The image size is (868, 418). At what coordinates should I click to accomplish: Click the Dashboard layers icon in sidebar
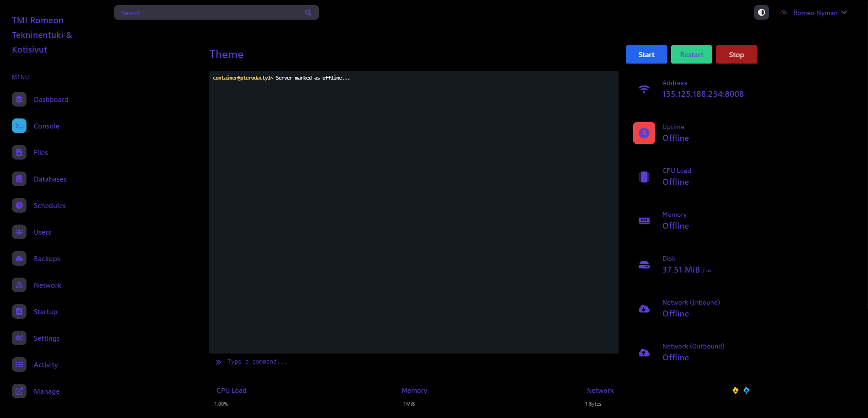[x=19, y=99]
